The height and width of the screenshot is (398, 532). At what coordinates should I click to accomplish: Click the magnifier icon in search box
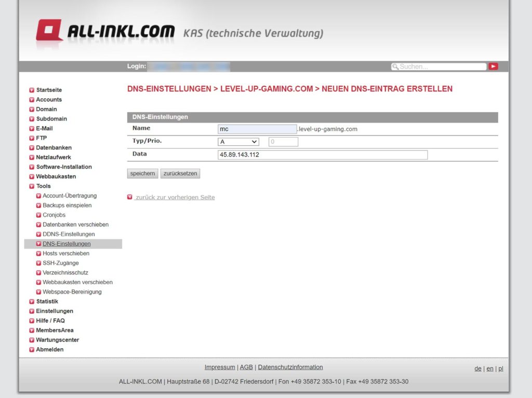pos(395,67)
